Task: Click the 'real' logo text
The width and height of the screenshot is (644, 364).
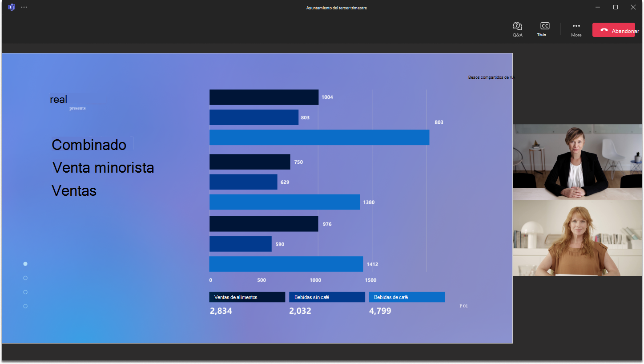Action: [59, 100]
